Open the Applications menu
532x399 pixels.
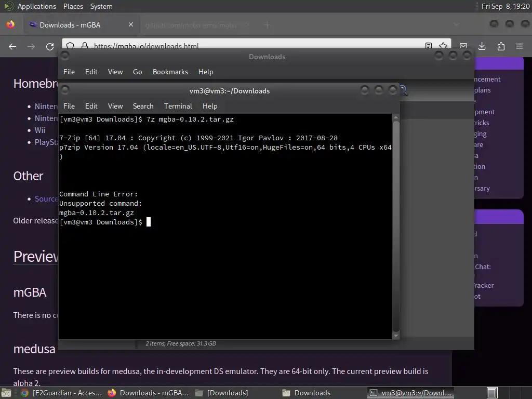click(x=37, y=6)
